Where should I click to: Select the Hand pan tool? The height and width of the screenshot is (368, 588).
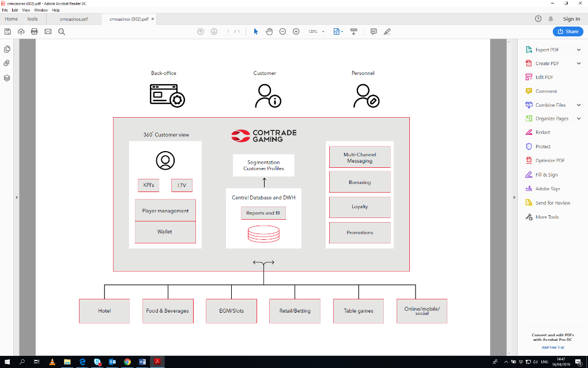[x=269, y=32]
